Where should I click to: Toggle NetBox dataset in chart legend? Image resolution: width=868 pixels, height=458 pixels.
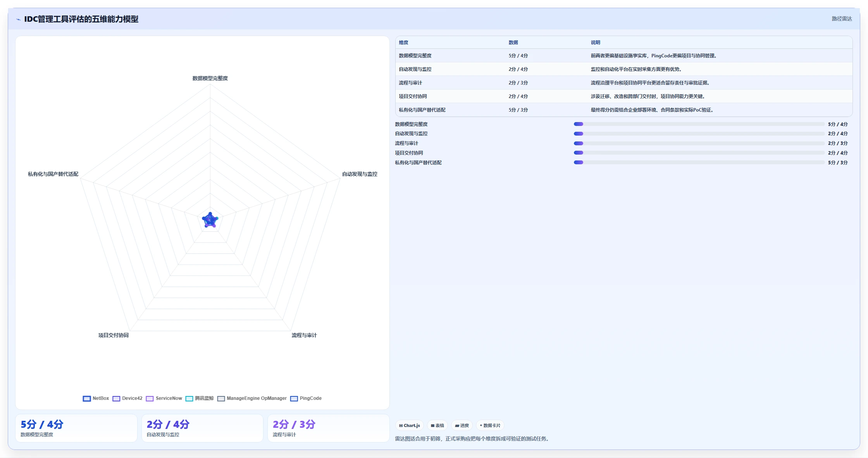pyautogui.click(x=96, y=398)
